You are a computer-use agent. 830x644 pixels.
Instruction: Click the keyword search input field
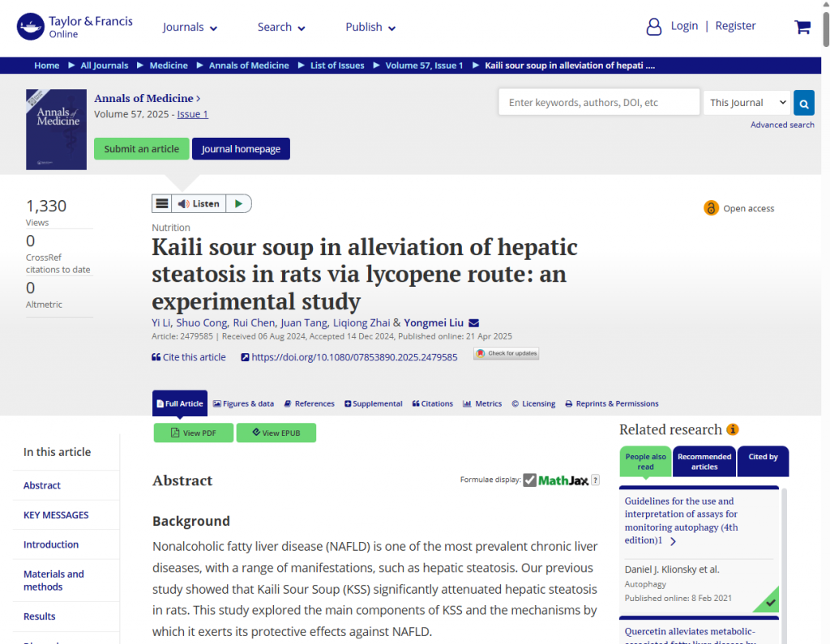coord(598,103)
